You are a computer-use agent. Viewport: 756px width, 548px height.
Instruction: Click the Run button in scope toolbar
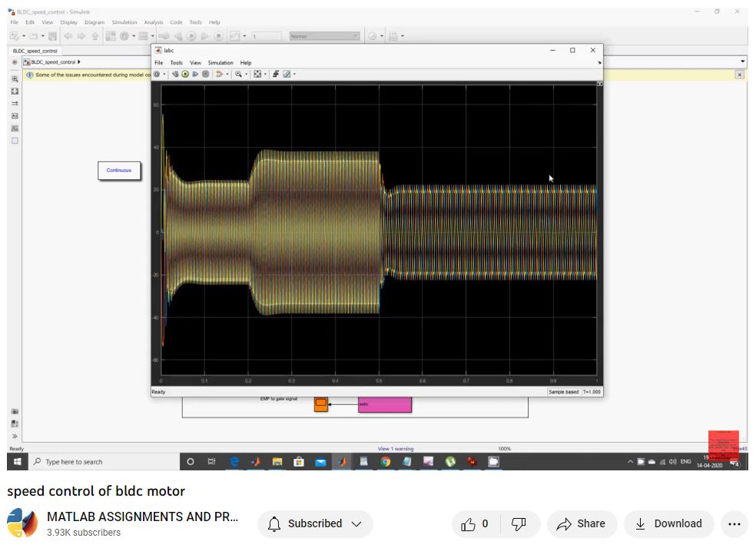pyautogui.click(x=185, y=75)
